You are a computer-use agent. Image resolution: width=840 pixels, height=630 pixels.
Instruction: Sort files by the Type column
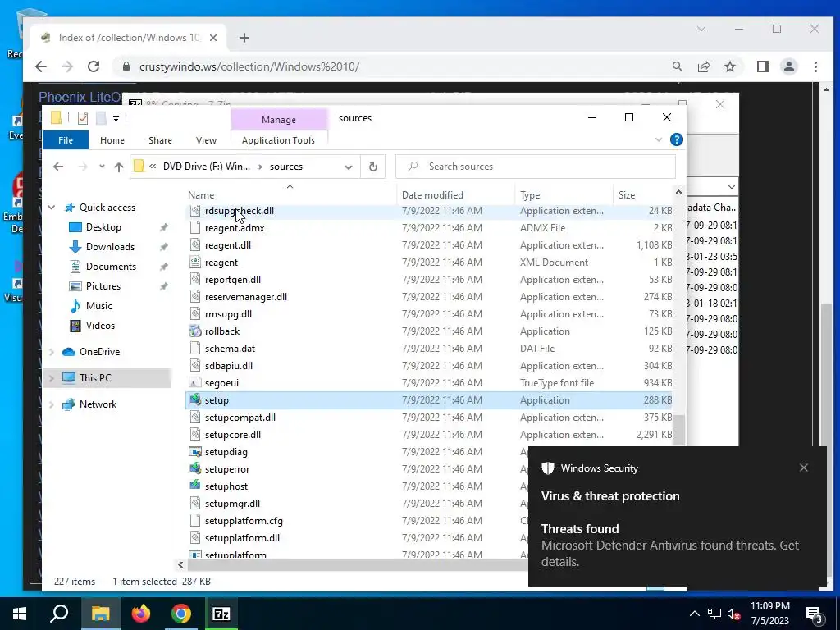pos(530,195)
